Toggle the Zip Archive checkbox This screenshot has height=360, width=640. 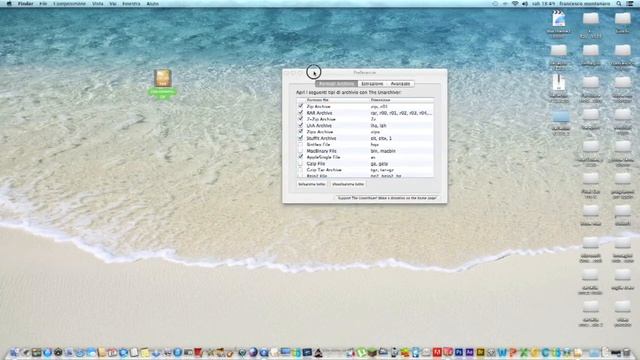[x=301, y=106]
